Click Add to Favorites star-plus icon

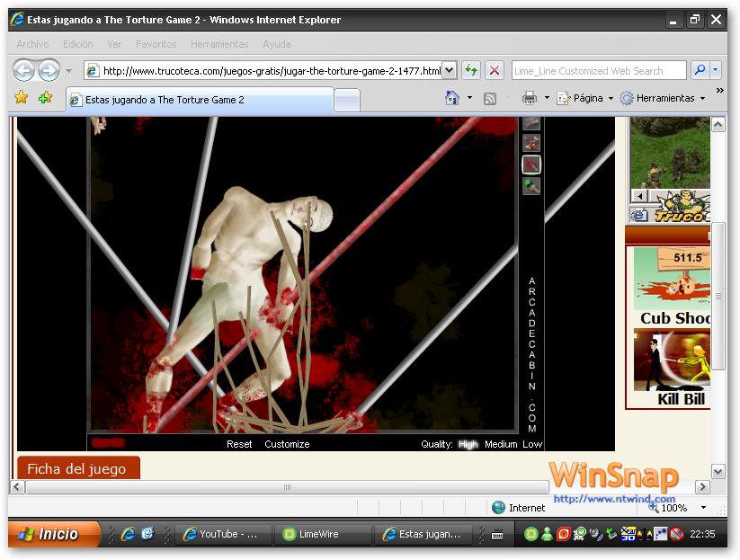point(45,98)
